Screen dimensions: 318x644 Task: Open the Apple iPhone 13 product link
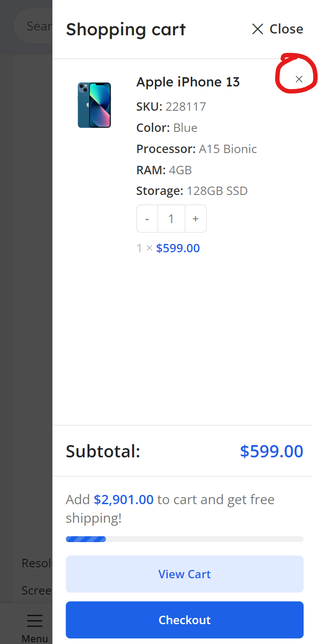pyautogui.click(x=188, y=82)
